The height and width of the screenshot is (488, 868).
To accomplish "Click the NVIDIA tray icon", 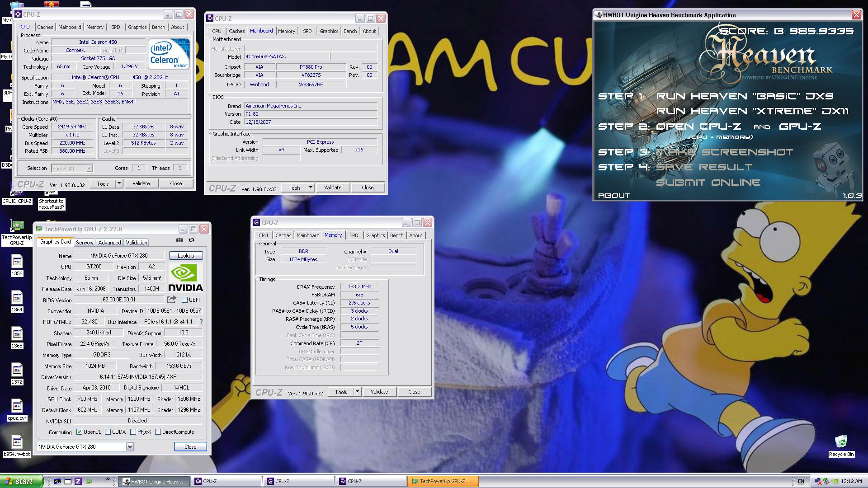I will pyautogui.click(x=835, y=481).
